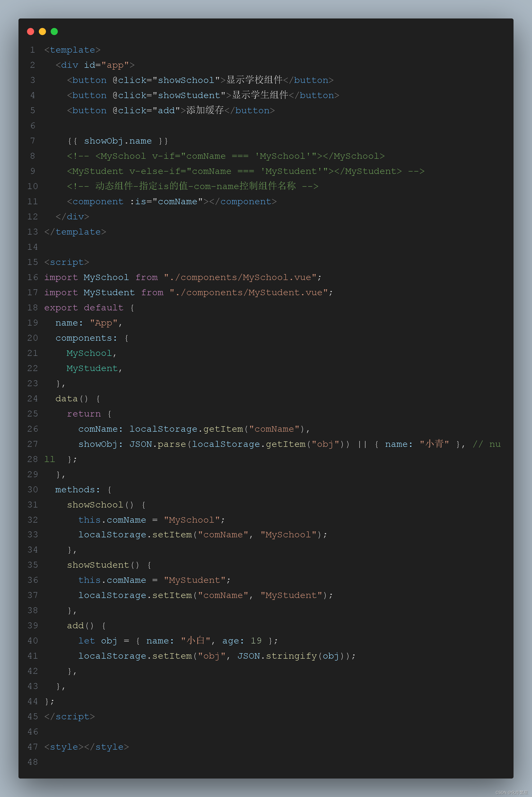
Task: Click MyStudent in components on line 22
Action: coord(92,368)
